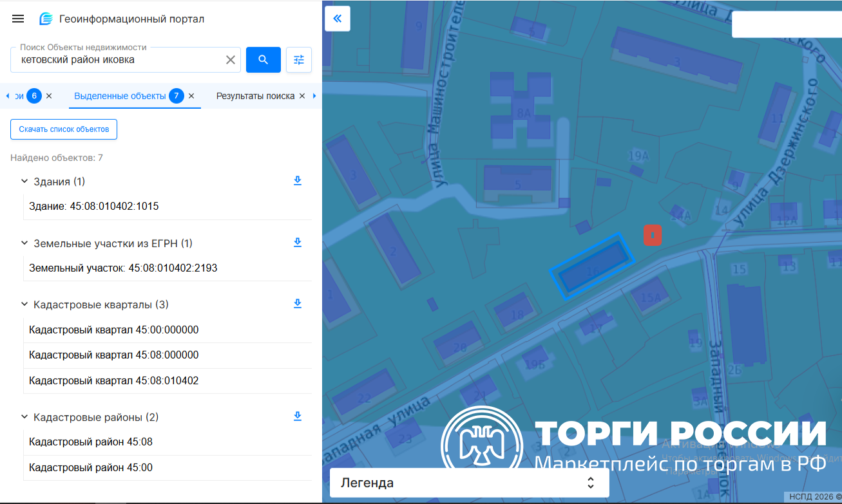Image resolution: width=842 pixels, height=504 pixels.
Task: Click the red marker on the map
Action: (653, 235)
